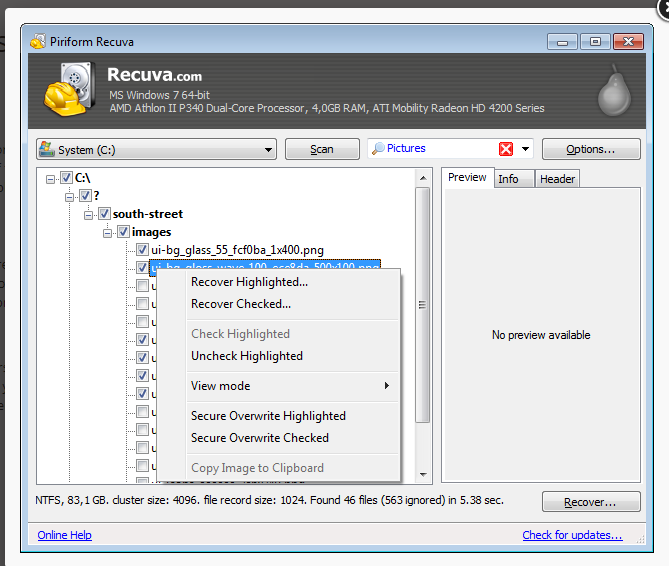669x566 pixels.
Task: Select the C:\ root label
Action: 82,178
